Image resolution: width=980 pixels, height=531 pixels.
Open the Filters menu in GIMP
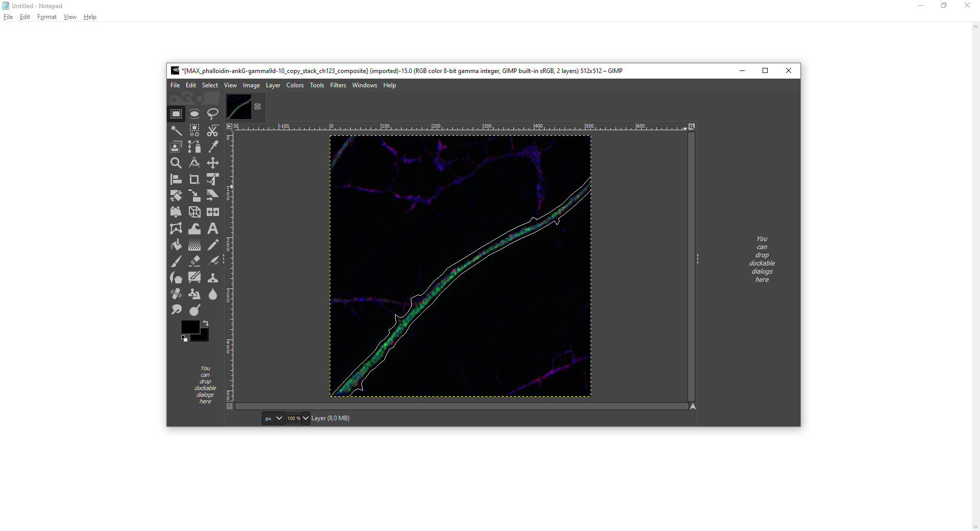click(338, 85)
